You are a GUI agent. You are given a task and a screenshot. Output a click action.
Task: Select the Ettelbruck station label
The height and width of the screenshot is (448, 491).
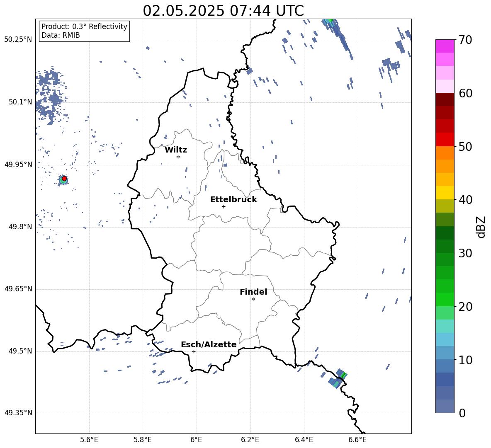pyautogui.click(x=233, y=200)
